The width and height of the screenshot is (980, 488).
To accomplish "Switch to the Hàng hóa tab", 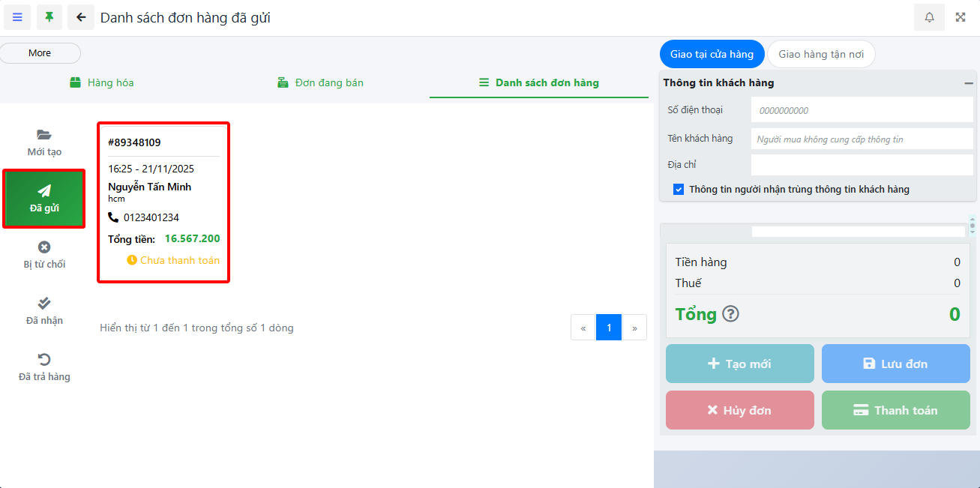I will 102,82.
